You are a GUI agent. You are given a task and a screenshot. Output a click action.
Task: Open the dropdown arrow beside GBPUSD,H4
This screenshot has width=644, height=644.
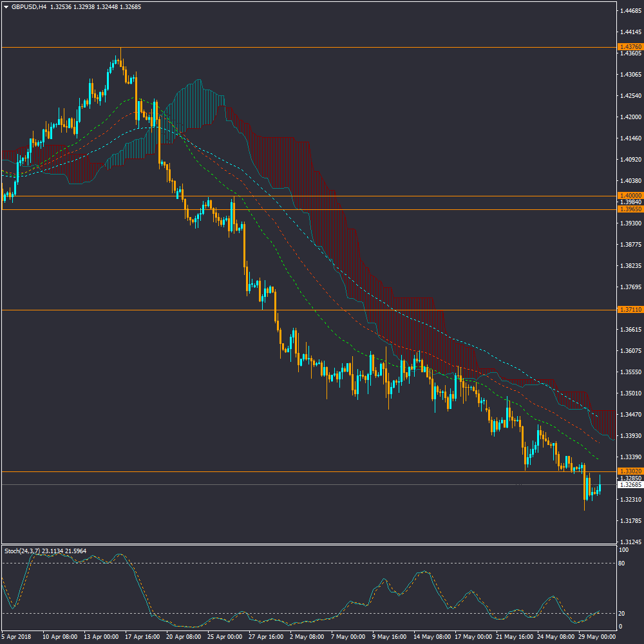tap(6, 7)
